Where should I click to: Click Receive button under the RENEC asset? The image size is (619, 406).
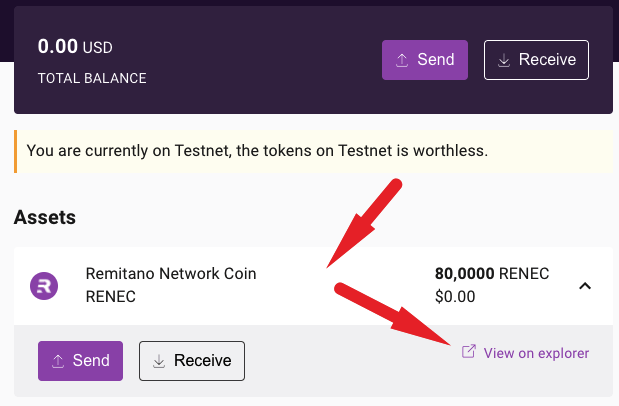(191, 360)
